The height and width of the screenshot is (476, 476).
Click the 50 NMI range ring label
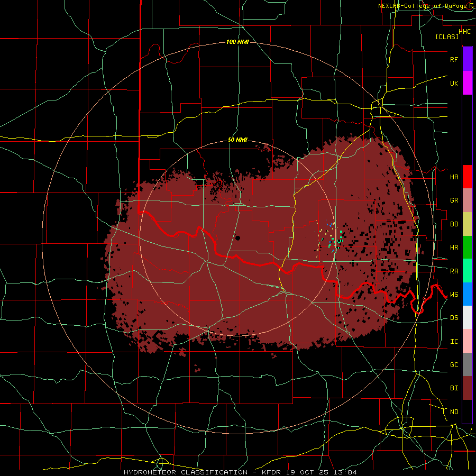tap(237, 140)
